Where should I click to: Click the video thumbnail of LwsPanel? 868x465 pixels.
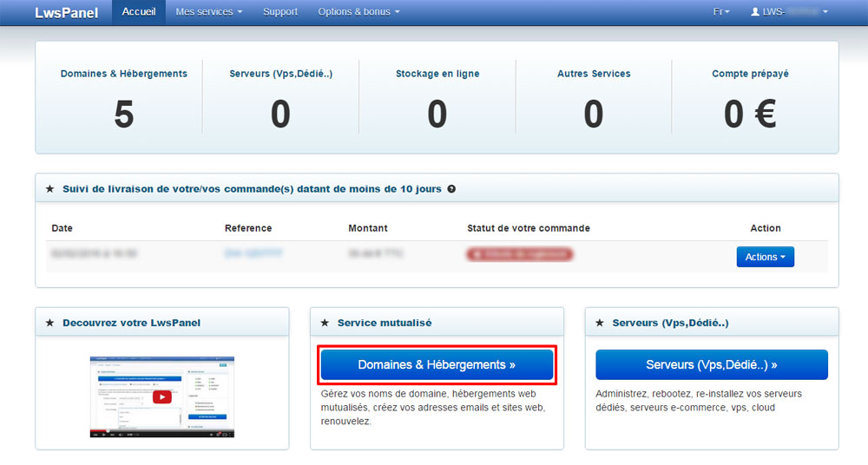(x=162, y=397)
